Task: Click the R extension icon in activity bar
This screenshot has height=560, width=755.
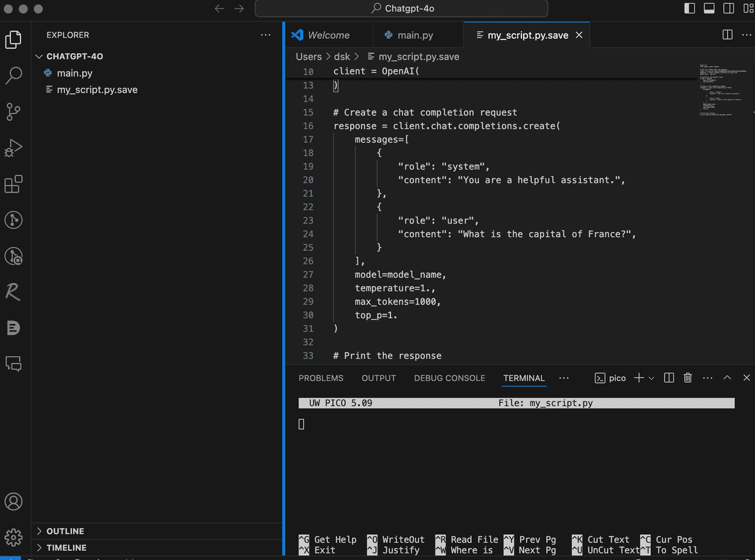Action: 13,292
